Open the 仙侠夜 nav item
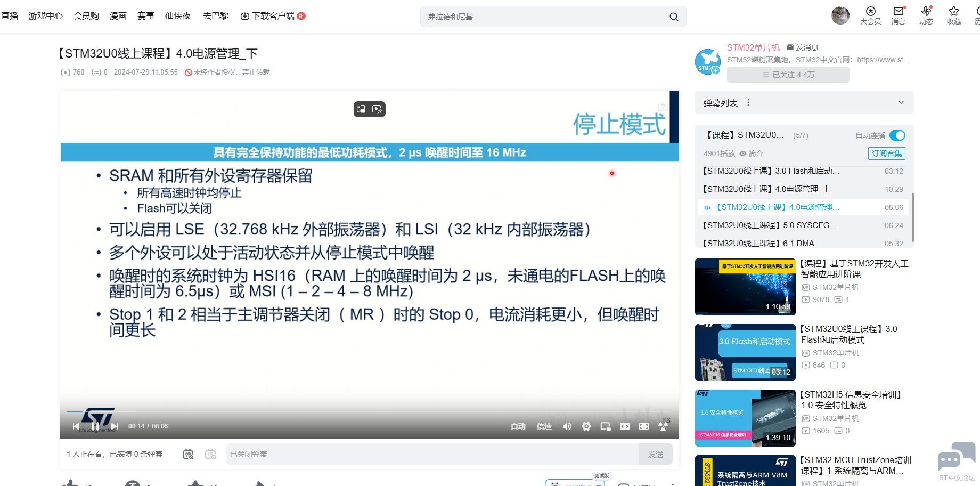This screenshot has height=486, width=980. [x=178, y=16]
